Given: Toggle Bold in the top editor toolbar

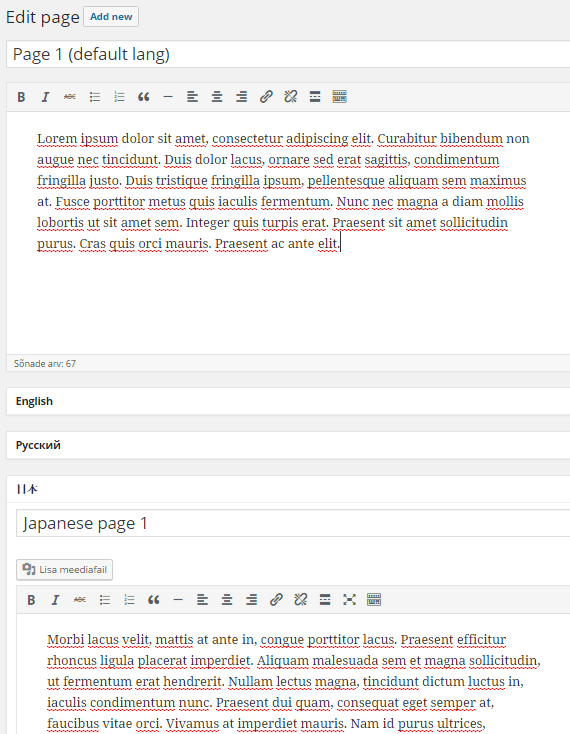Looking at the screenshot, I should pos(21,97).
